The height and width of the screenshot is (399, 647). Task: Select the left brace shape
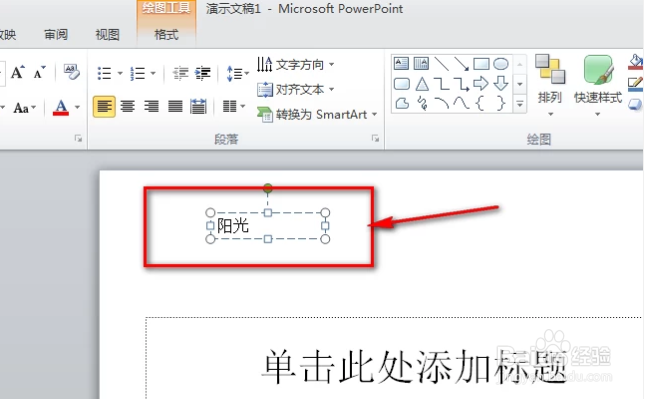click(480, 103)
